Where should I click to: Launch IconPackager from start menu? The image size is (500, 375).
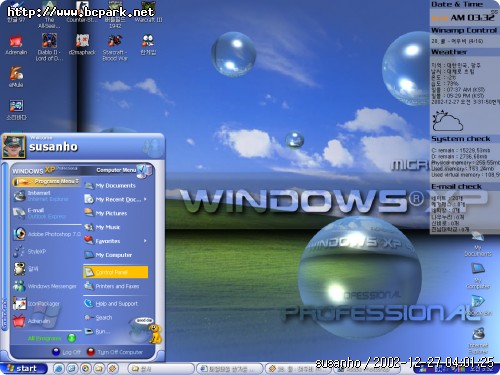[36, 303]
